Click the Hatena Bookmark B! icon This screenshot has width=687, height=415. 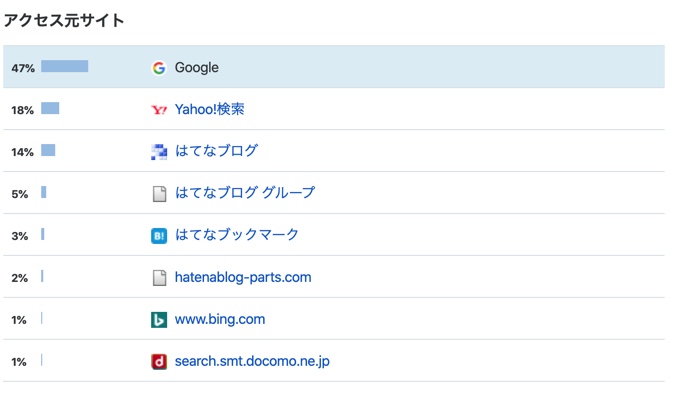tap(159, 236)
